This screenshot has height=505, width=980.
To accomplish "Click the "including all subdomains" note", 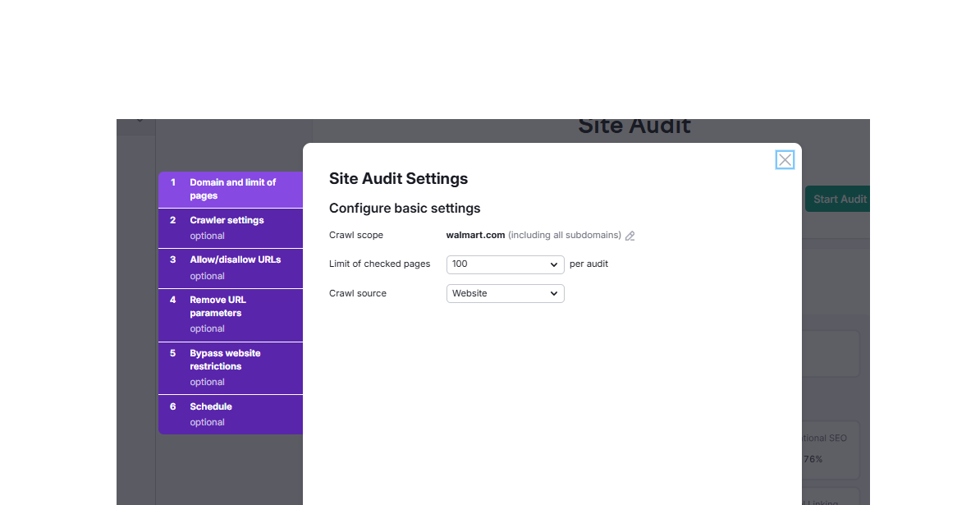I will (x=565, y=235).
